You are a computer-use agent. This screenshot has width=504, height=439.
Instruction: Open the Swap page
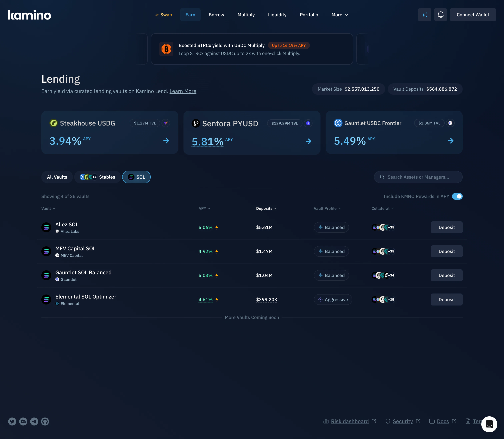(x=164, y=15)
